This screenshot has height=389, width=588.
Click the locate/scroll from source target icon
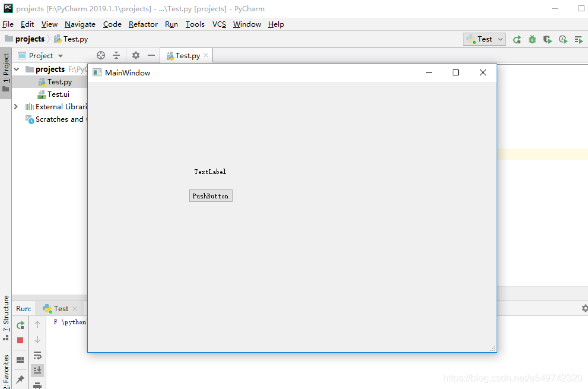100,56
